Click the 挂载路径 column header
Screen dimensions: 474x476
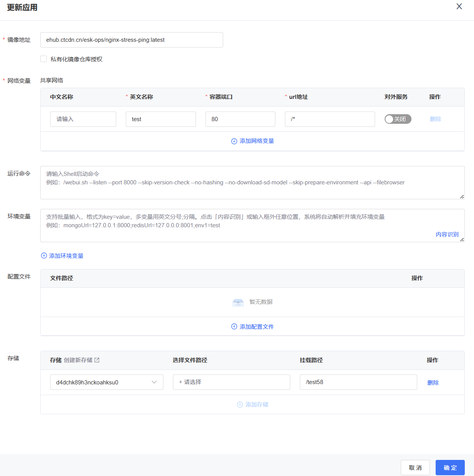311,360
